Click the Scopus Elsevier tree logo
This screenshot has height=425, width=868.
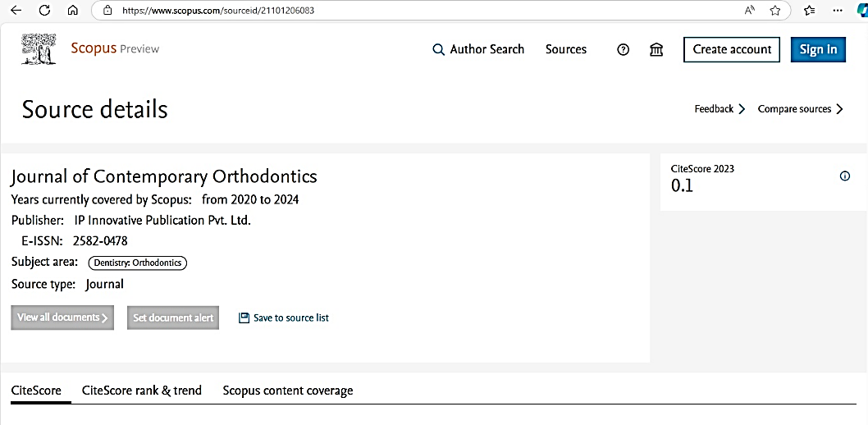39,48
